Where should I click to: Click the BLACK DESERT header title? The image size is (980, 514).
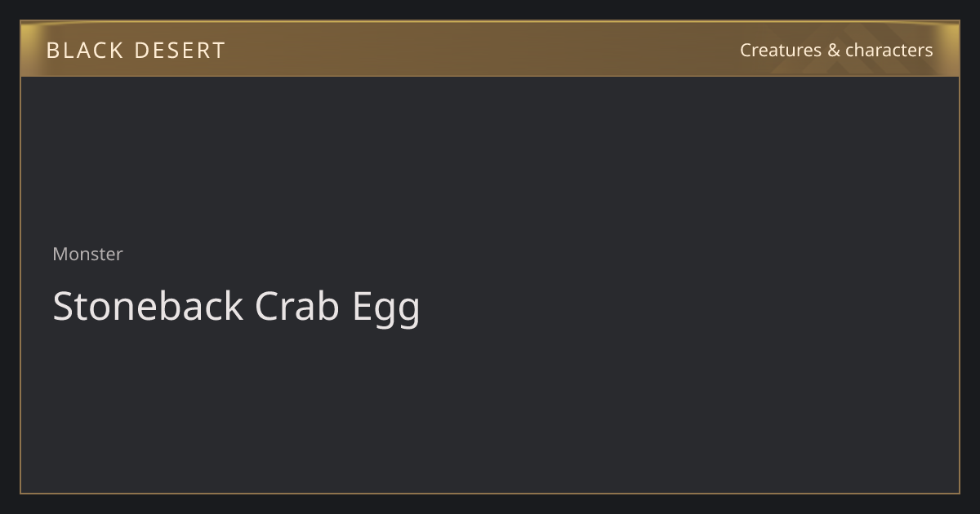tap(136, 51)
